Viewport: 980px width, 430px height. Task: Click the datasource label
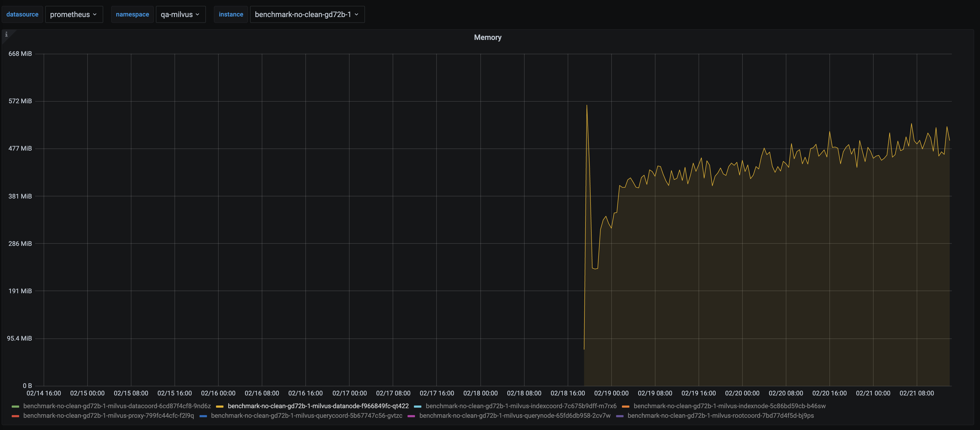click(x=22, y=14)
